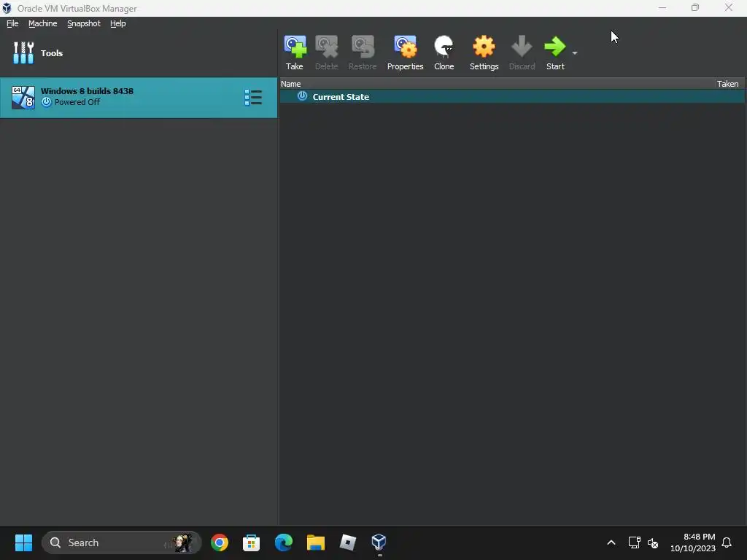
Task: Select the Current State snapshot row
Action: [x=512, y=97]
